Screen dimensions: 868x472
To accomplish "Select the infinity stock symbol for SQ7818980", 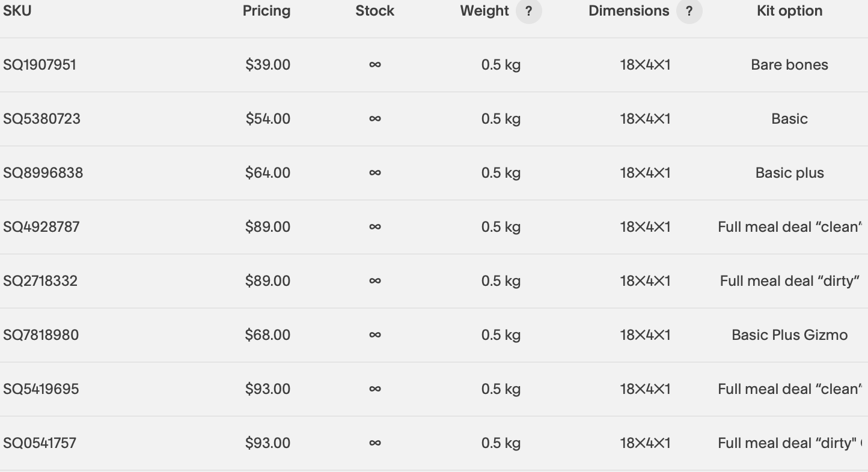I will 375,335.
